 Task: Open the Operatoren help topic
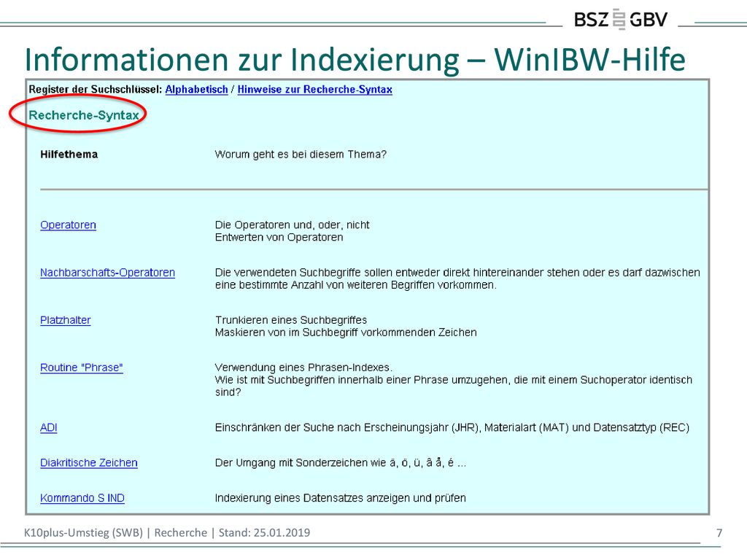[68, 225]
